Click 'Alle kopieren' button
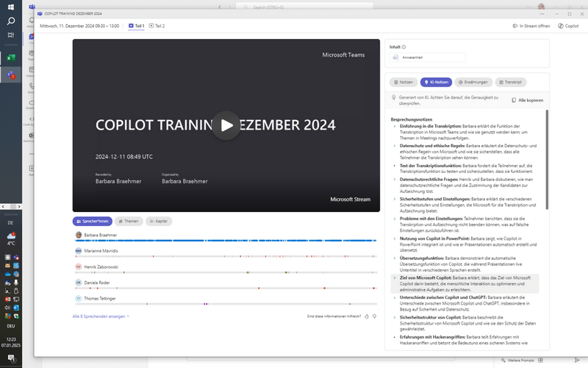 point(527,99)
